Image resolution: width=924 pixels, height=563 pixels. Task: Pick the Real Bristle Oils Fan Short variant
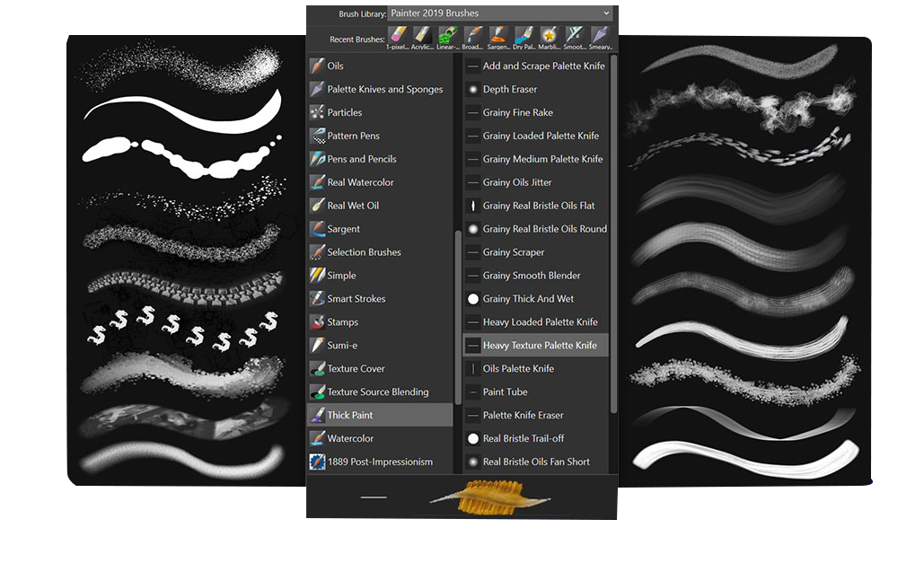pyautogui.click(x=536, y=462)
